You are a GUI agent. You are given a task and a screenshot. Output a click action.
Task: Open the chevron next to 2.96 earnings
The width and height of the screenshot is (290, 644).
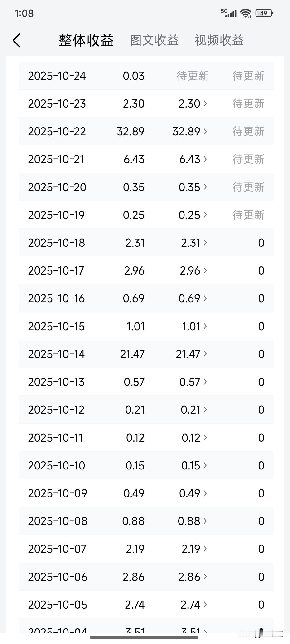coord(205,270)
